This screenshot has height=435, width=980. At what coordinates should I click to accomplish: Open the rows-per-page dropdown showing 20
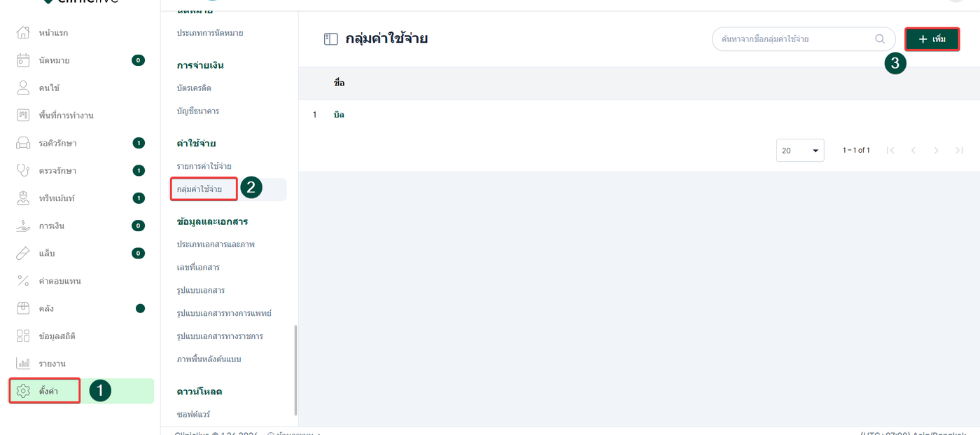coord(799,151)
